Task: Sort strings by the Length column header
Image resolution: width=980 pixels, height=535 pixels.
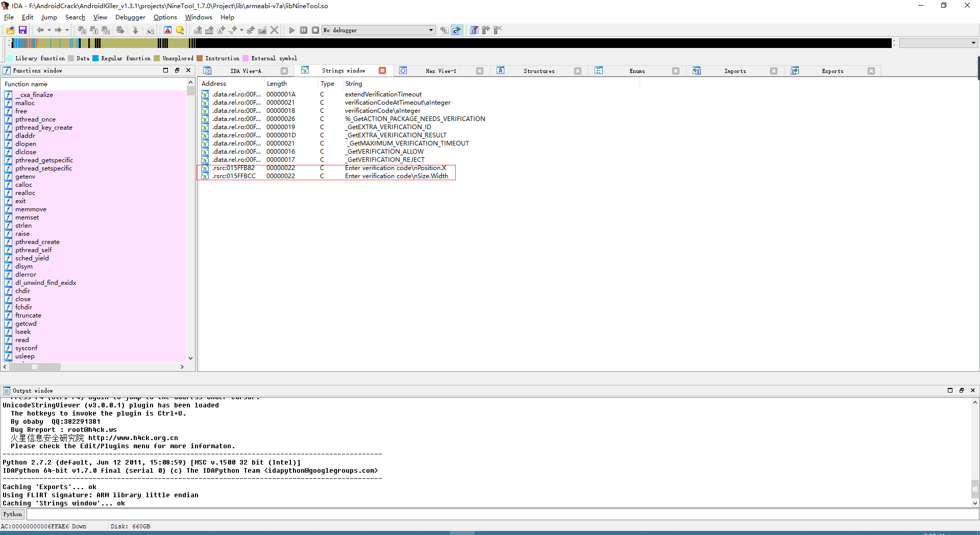Action: point(277,84)
